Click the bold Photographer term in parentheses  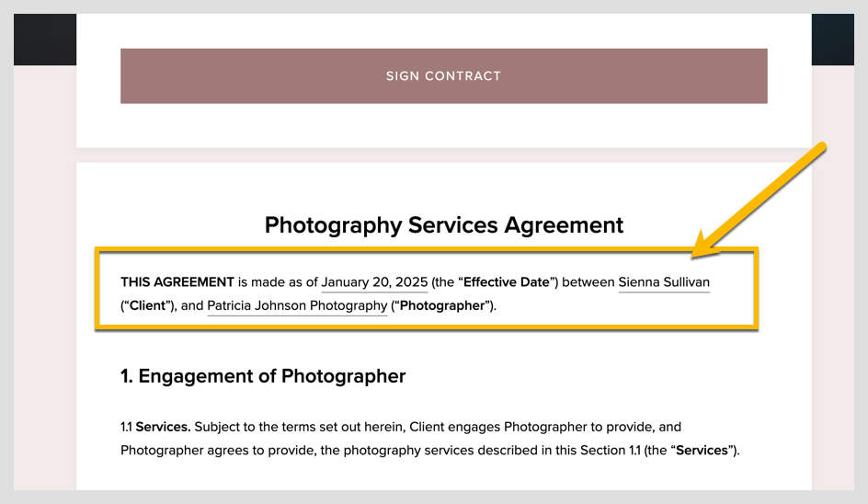(441, 305)
